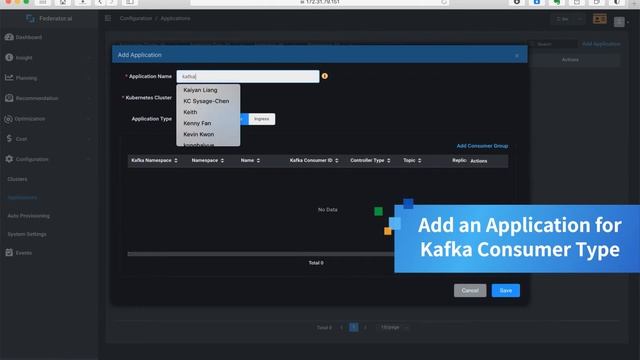This screenshot has height=360, width=640.
Task: Expand the Optimization menu chevron
Action: point(89,119)
